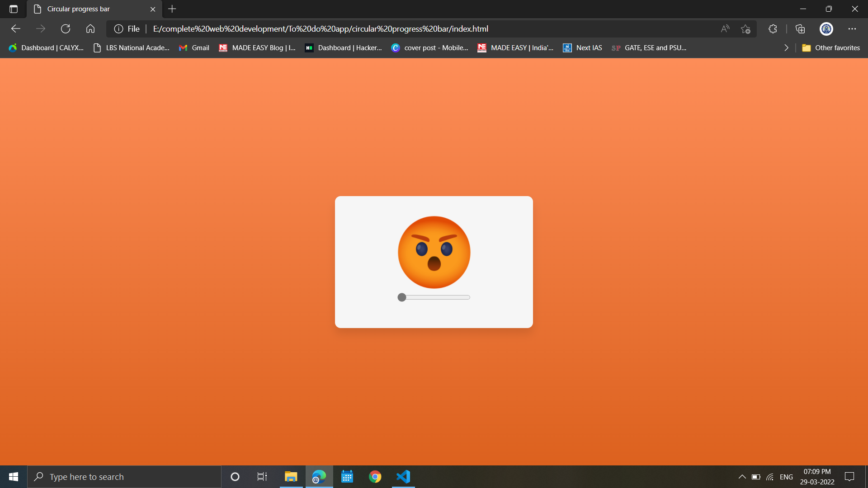The height and width of the screenshot is (488, 868).
Task: Click the progress slider handle
Action: point(402,297)
